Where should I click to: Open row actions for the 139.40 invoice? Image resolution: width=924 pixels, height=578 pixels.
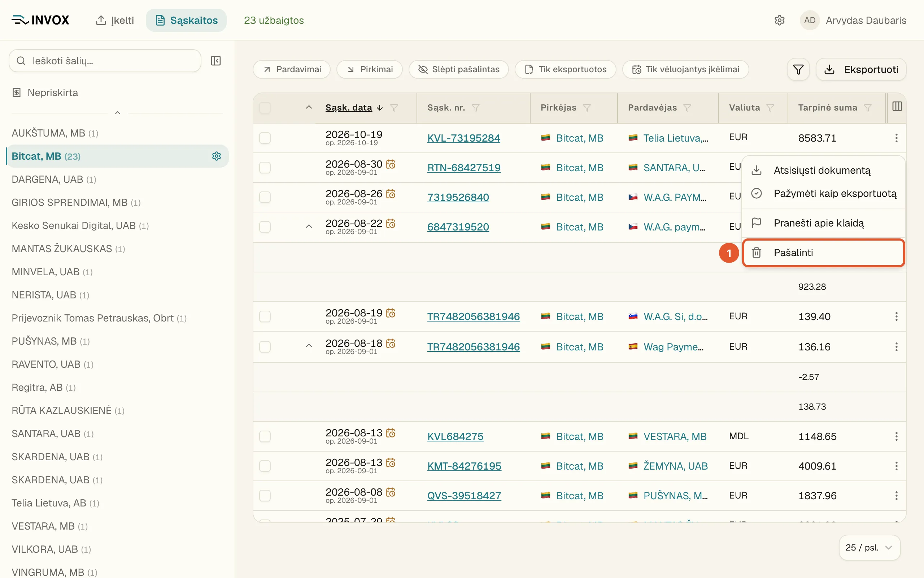coord(896,316)
